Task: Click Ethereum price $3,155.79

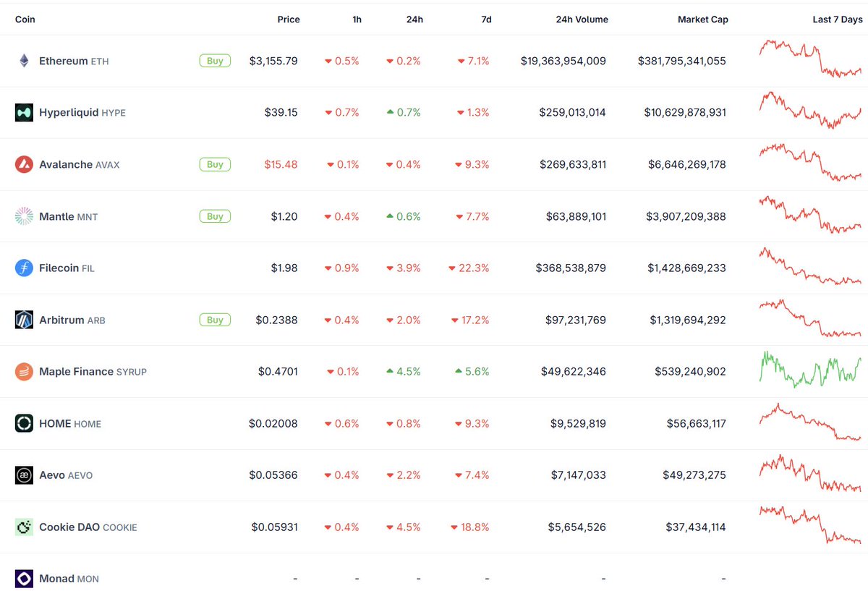Action: pyautogui.click(x=273, y=61)
